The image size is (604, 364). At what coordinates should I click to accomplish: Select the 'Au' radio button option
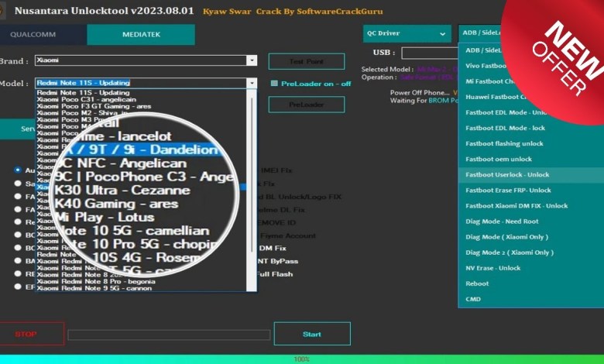pos(18,170)
